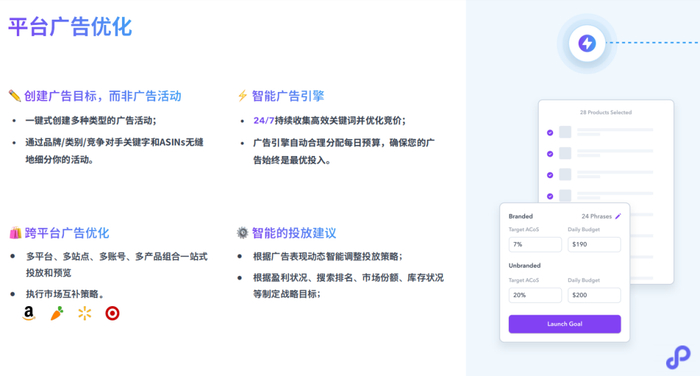Click the heading 跨平台广告优化
Image resolution: width=700 pixels, height=376 pixels.
coord(67,233)
